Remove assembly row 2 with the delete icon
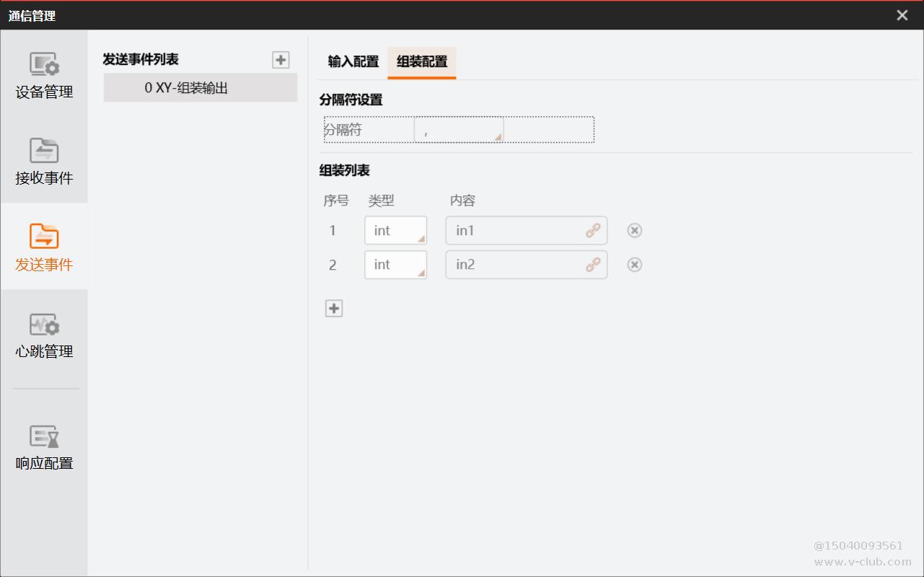924x577 pixels. 634,265
